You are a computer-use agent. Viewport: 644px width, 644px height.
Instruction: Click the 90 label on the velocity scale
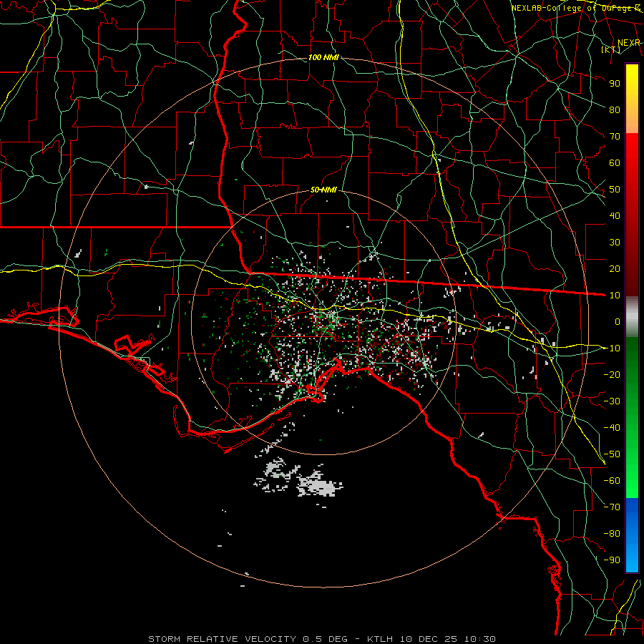pos(615,84)
